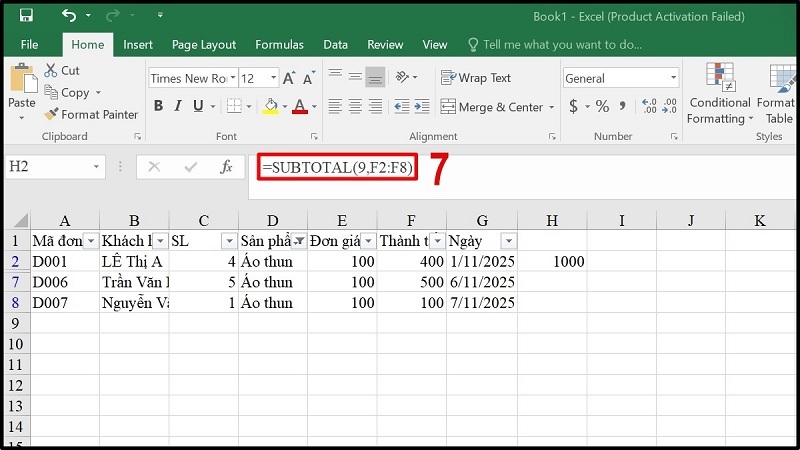Click the Bottom Align icon
This screenshot has height=450, width=800.
375,78
